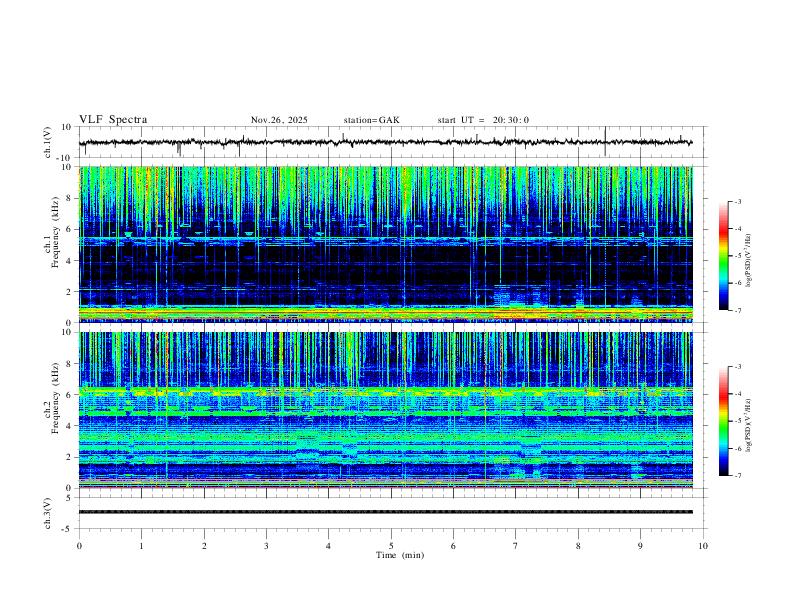Click the -7 label on upper color bar
792x612 pixels.
coord(738,310)
